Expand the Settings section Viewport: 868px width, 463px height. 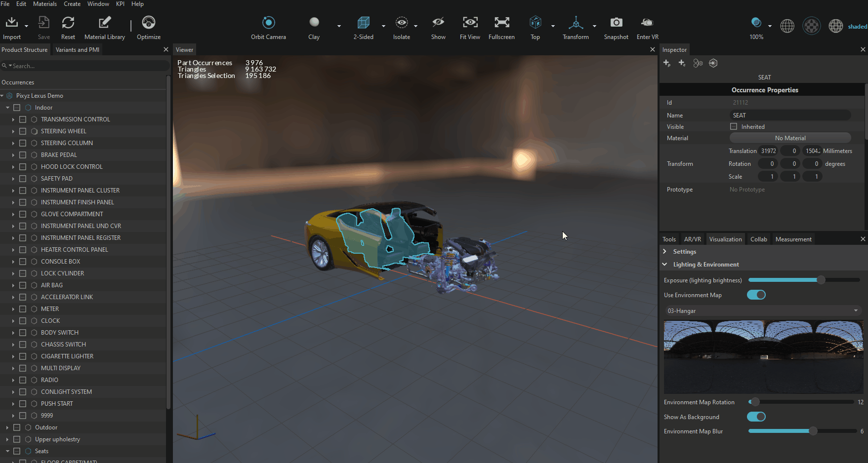coord(665,252)
